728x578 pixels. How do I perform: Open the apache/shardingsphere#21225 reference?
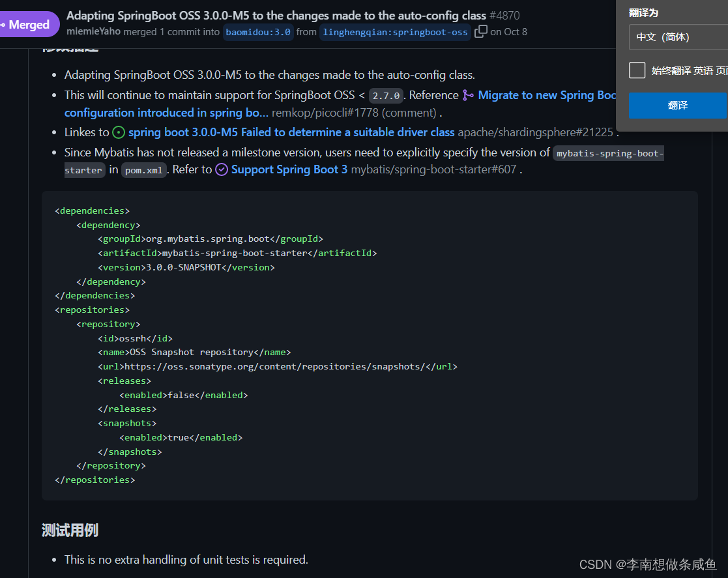[535, 132]
